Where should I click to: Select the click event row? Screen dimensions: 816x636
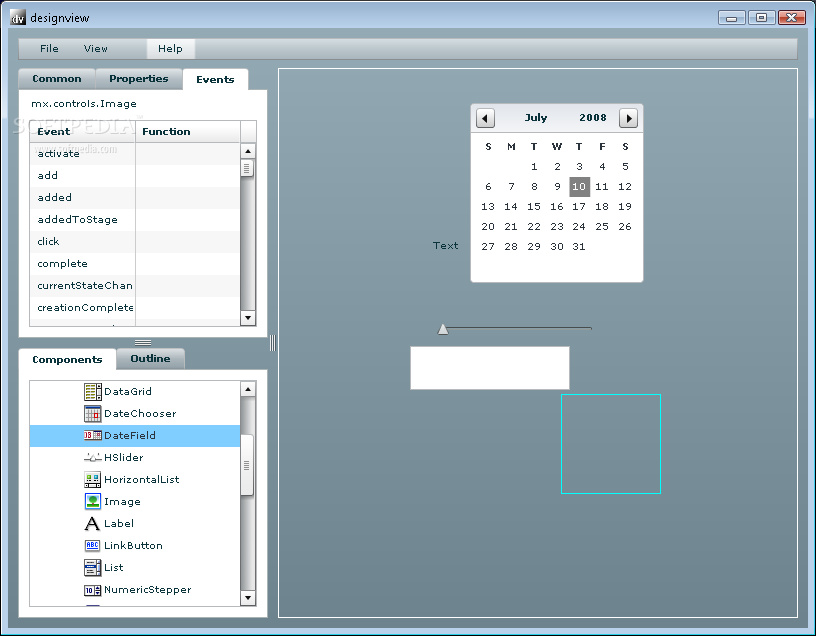[135, 241]
